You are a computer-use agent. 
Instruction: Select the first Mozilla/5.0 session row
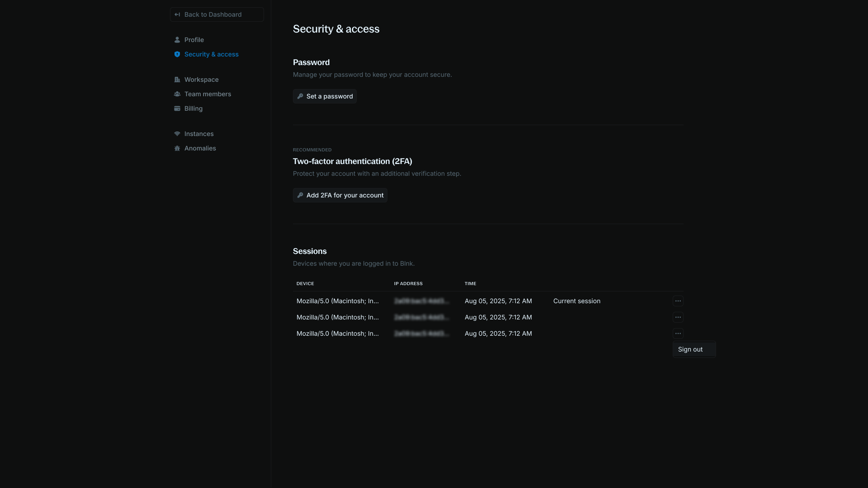[x=338, y=301]
